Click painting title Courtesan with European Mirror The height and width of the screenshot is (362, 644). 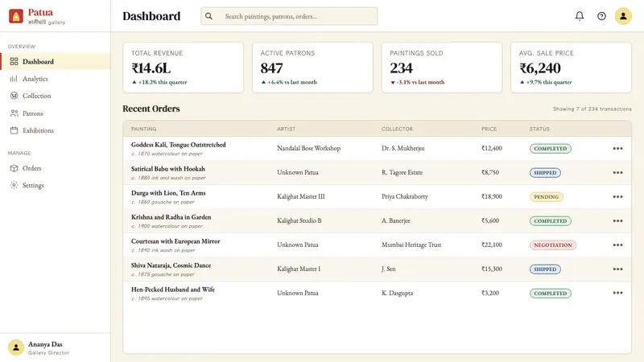click(175, 241)
